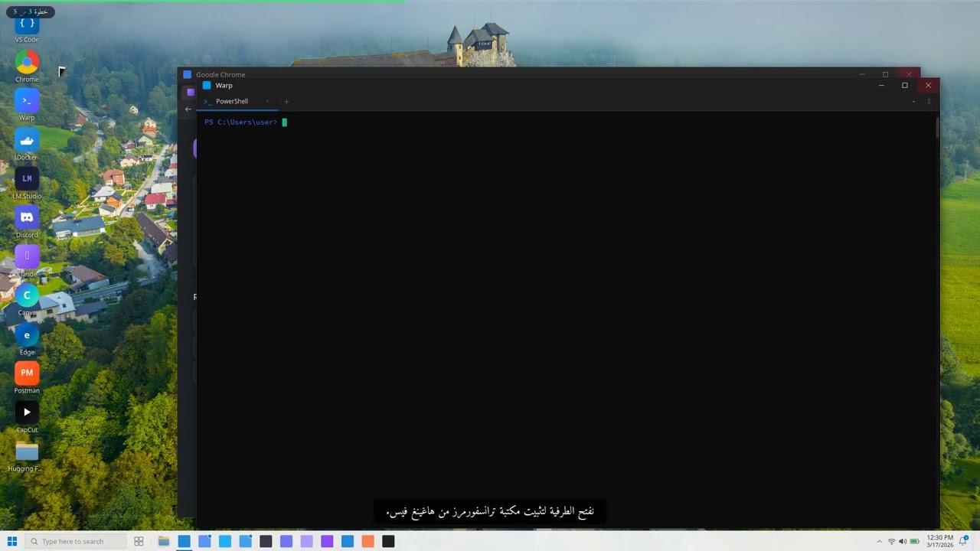Select the Hugging F... folder on desktop
Viewport: 980px width, 551px height.
tap(27, 456)
